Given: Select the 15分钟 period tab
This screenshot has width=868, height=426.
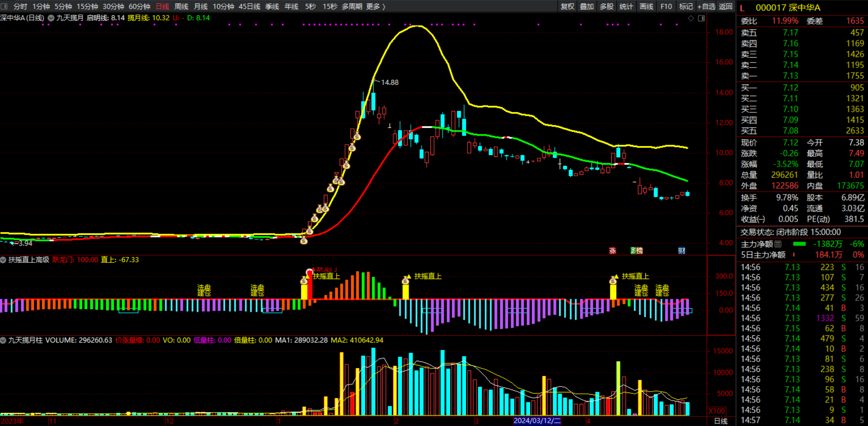Looking at the screenshot, I should click(87, 6).
